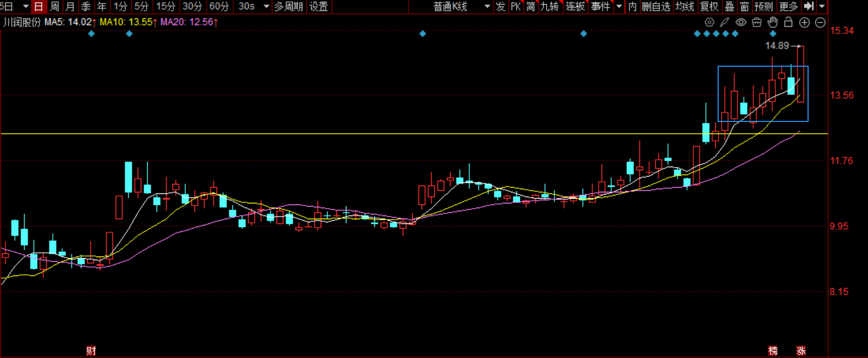Select the hand pan tool
This screenshot has height=358, width=868.
click(x=772, y=22)
